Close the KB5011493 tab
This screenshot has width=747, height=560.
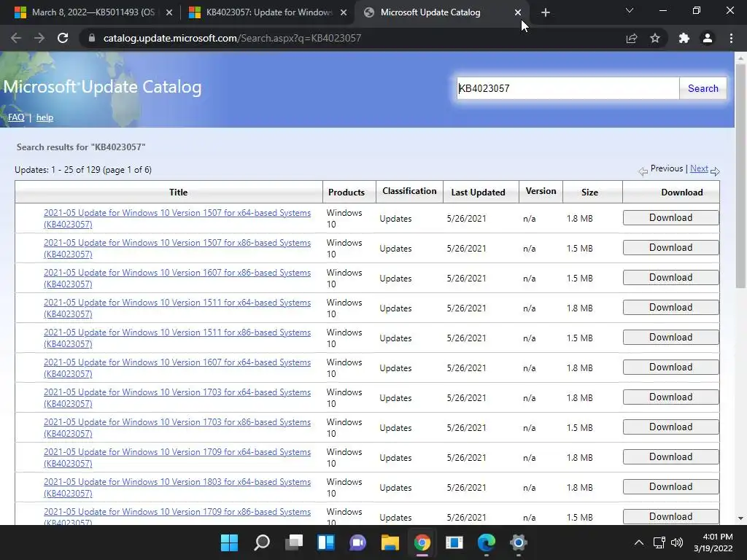169,12
